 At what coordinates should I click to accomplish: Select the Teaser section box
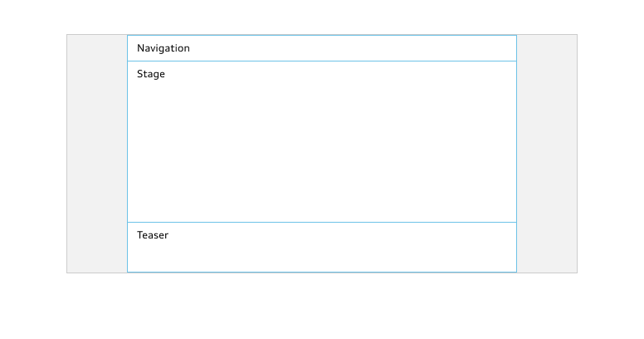pos(322,248)
